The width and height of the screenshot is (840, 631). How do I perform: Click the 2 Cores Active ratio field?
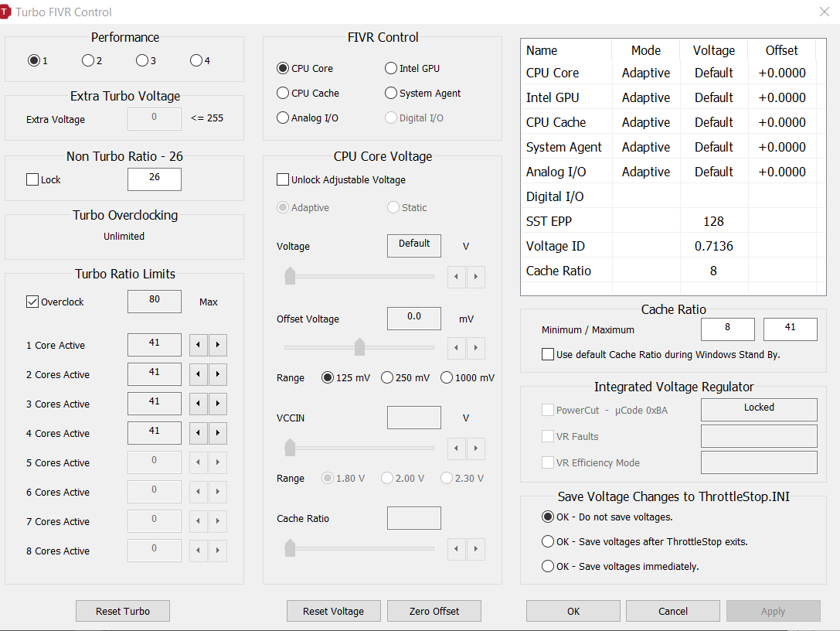155,374
